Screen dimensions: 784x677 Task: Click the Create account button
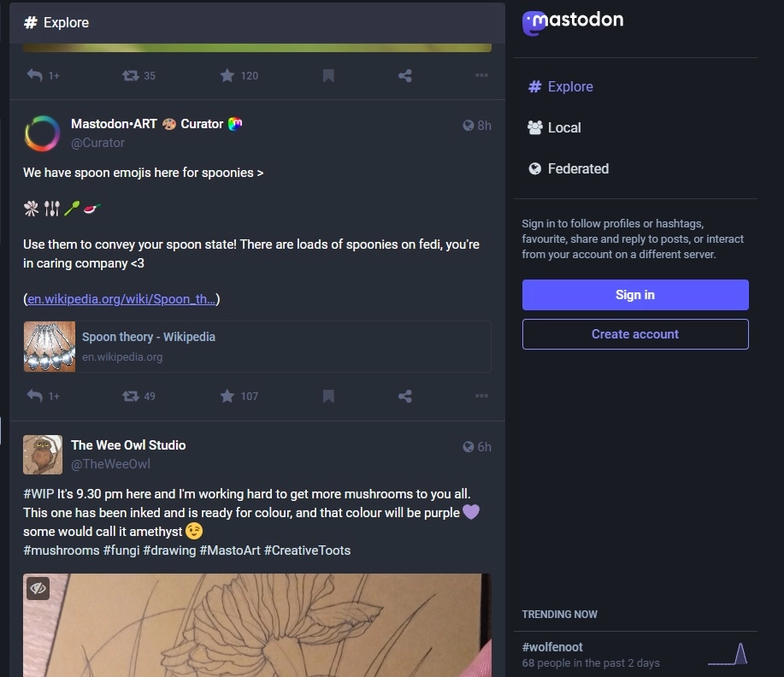point(635,334)
